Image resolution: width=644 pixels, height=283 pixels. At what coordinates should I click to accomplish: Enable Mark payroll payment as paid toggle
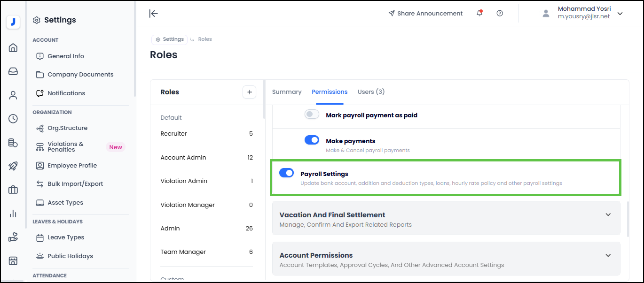coord(312,115)
